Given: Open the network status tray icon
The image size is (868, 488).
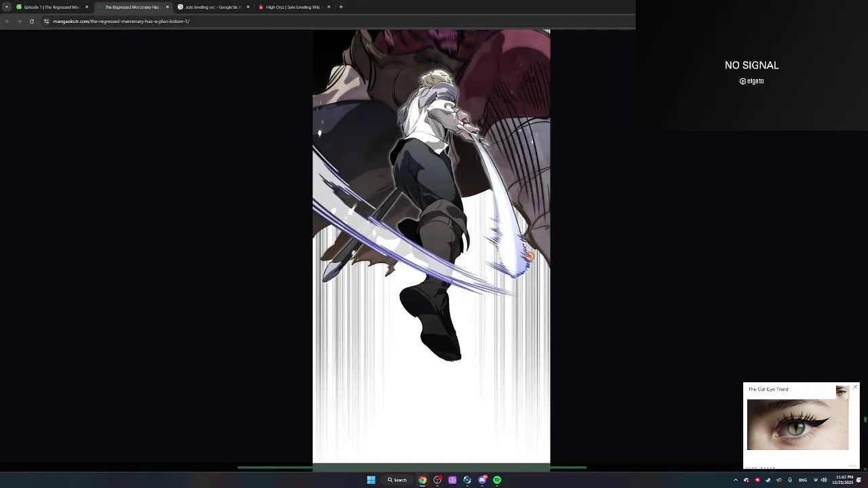Looking at the screenshot, I should (x=816, y=480).
